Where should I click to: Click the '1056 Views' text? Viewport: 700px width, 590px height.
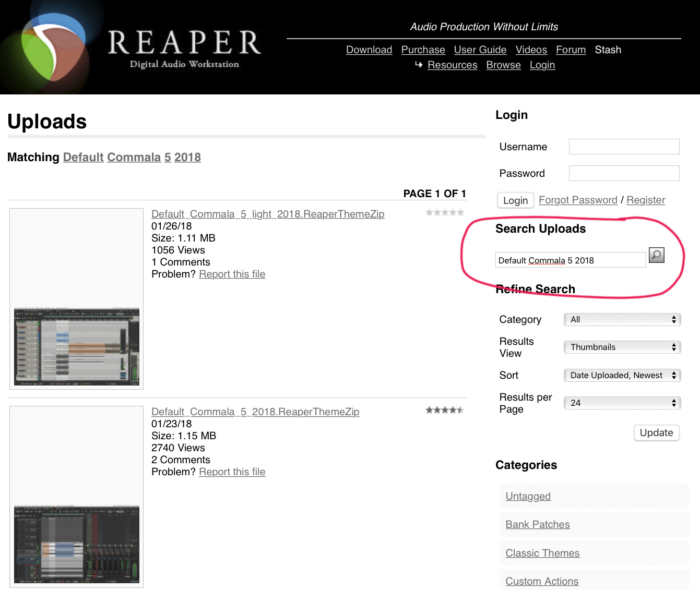click(178, 250)
